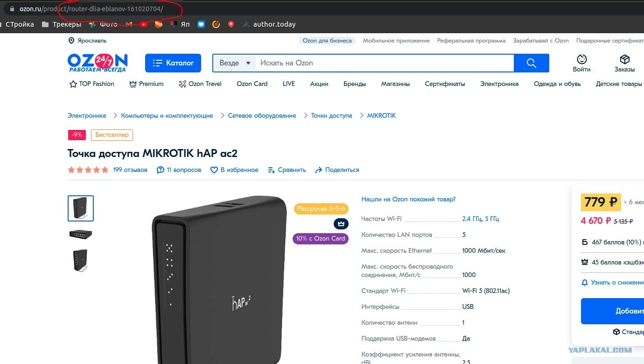
Task: Click the Wi-Fi 5 (802.11ac) value
Action: [x=486, y=291]
